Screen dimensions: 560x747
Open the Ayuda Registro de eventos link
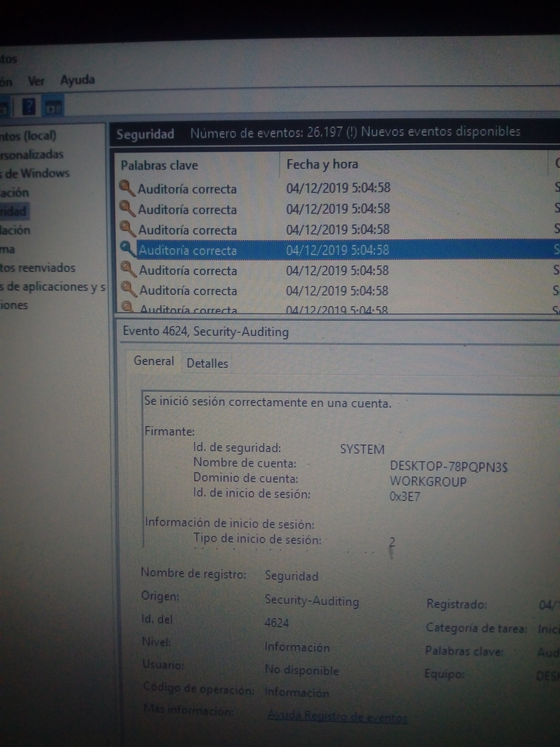coord(337,716)
